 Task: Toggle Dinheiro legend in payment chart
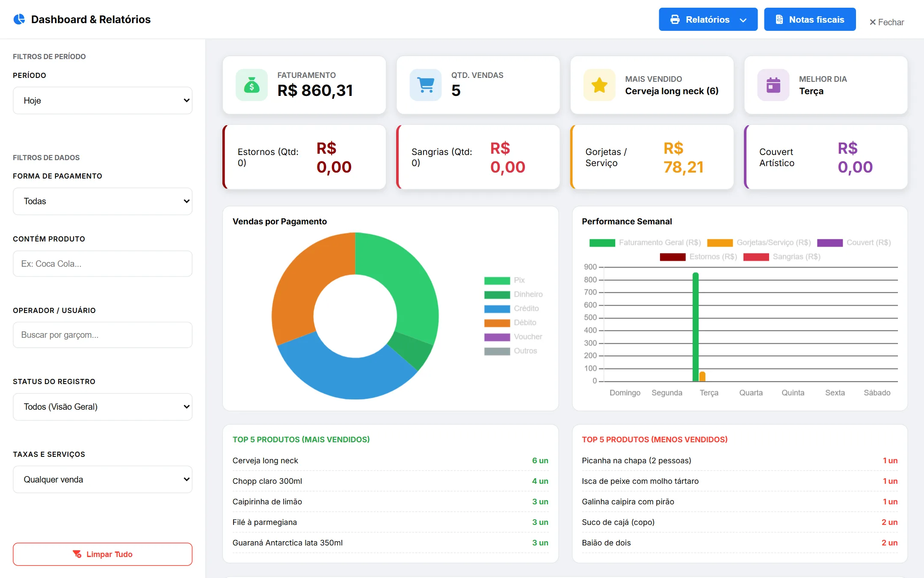pyautogui.click(x=513, y=295)
